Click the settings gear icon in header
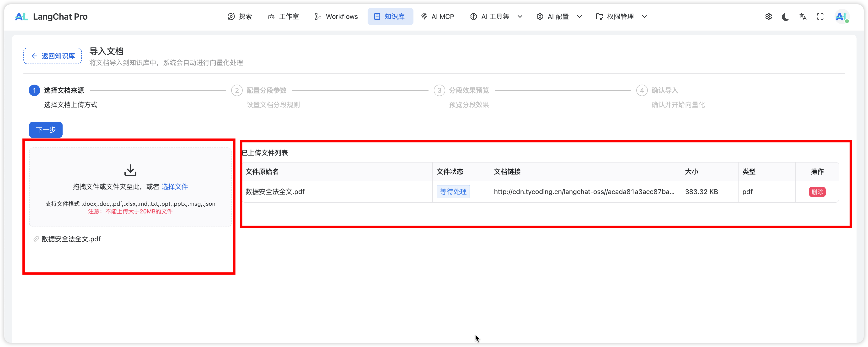The image size is (868, 347). pyautogui.click(x=768, y=16)
